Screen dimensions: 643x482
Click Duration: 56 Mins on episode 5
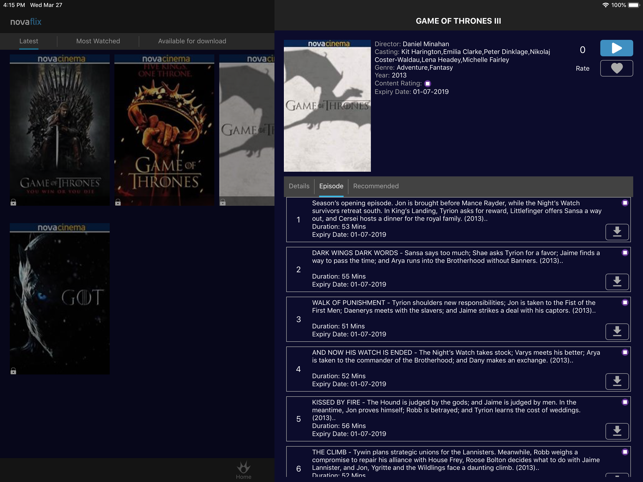(339, 426)
